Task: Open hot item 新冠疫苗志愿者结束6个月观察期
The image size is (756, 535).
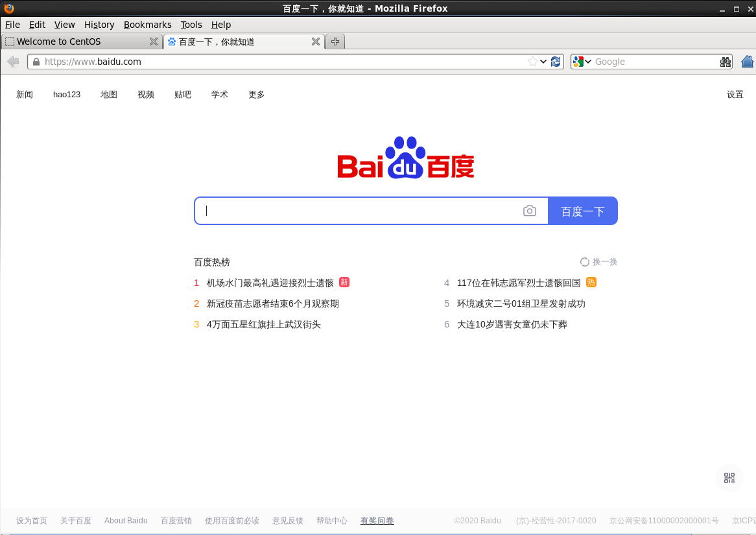Action: (273, 303)
